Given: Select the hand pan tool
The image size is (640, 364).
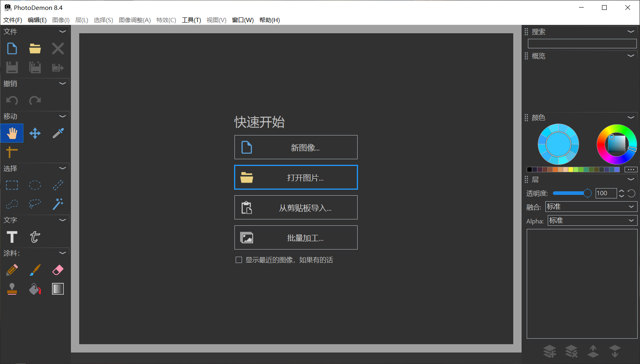Looking at the screenshot, I should (12, 133).
